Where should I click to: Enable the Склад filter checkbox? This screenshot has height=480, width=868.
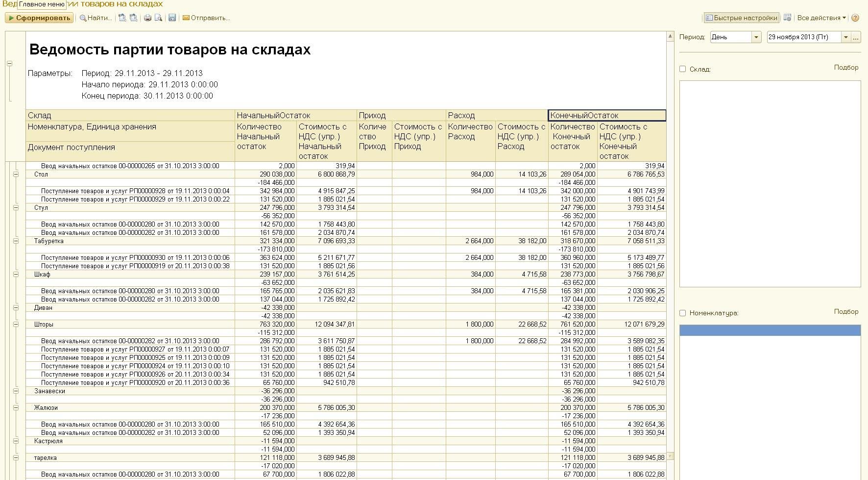click(x=682, y=69)
